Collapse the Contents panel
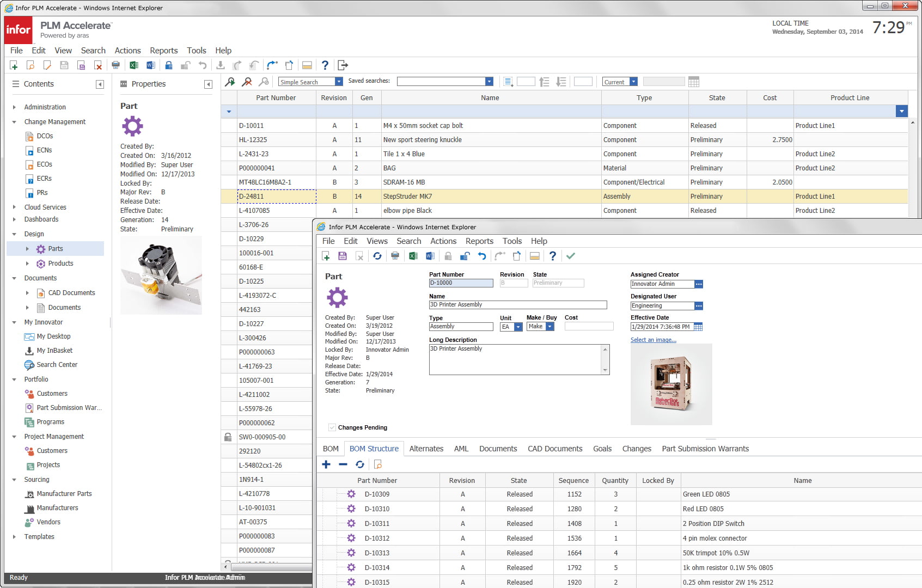Image resolution: width=922 pixels, height=588 pixels. click(100, 84)
